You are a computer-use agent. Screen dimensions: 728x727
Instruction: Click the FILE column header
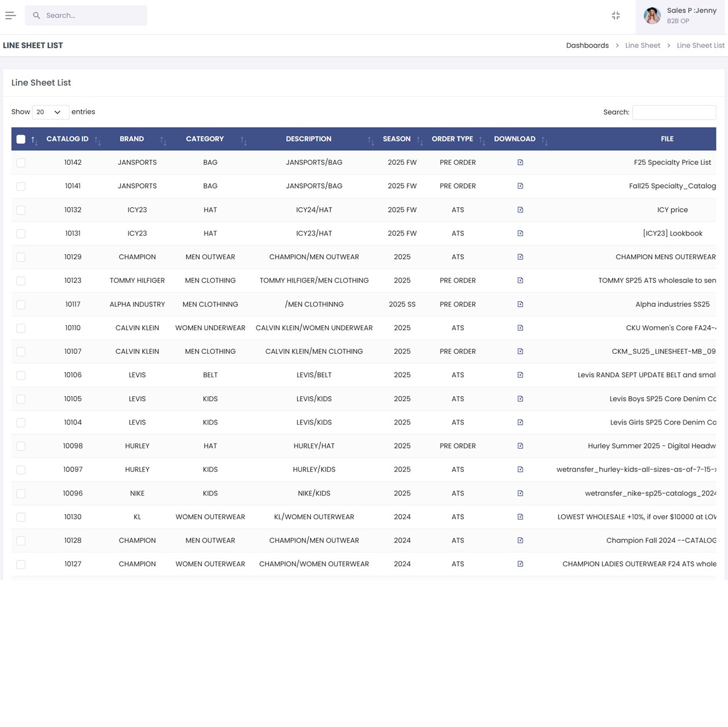click(x=667, y=139)
